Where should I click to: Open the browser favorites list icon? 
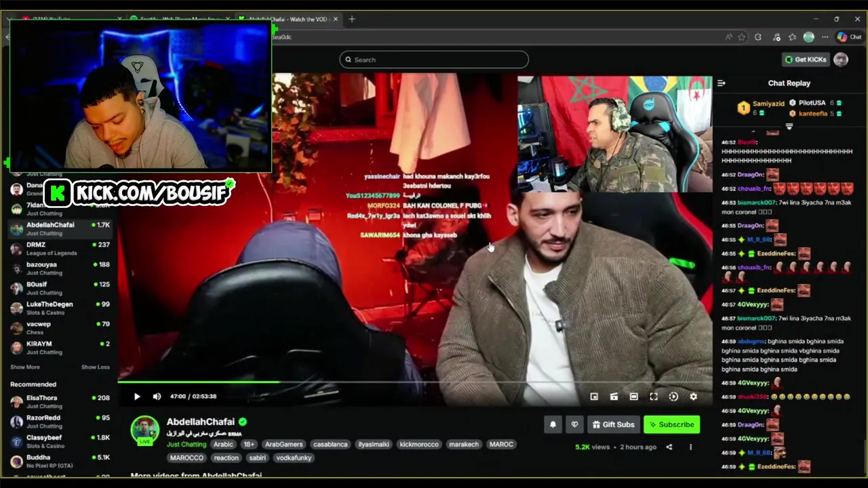click(x=792, y=37)
